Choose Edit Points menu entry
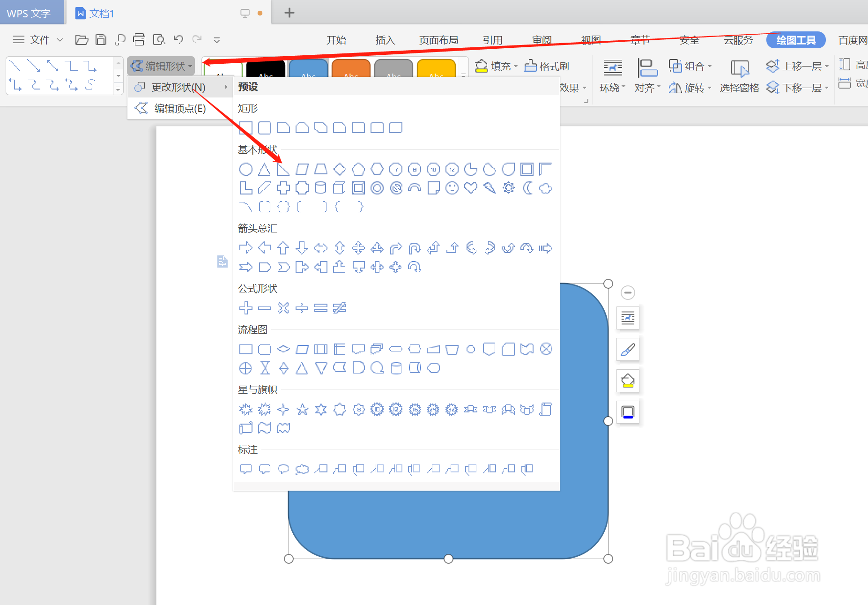868x605 pixels. (x=179, y=108)
